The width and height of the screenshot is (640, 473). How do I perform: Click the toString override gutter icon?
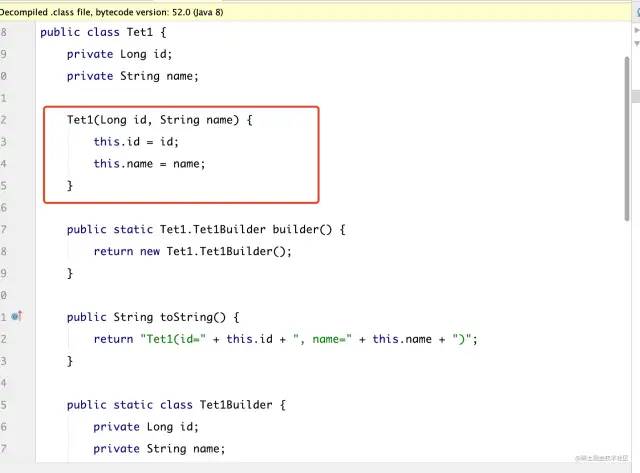(17, 316)
